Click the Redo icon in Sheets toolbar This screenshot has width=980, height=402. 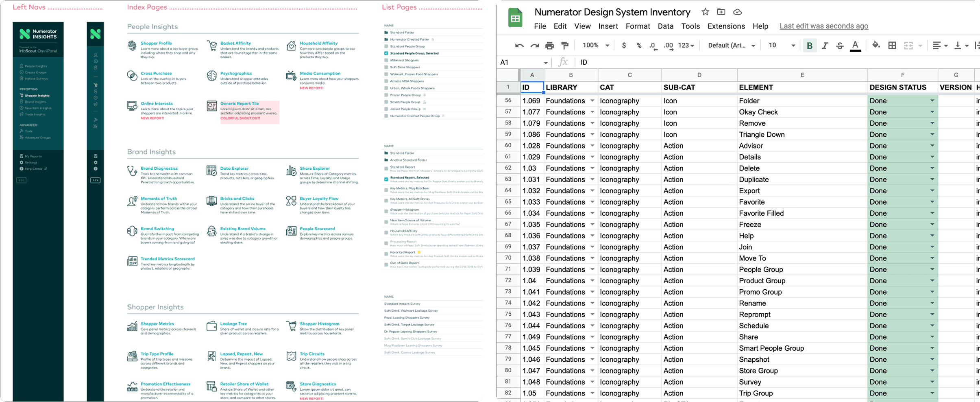(534, 46)
